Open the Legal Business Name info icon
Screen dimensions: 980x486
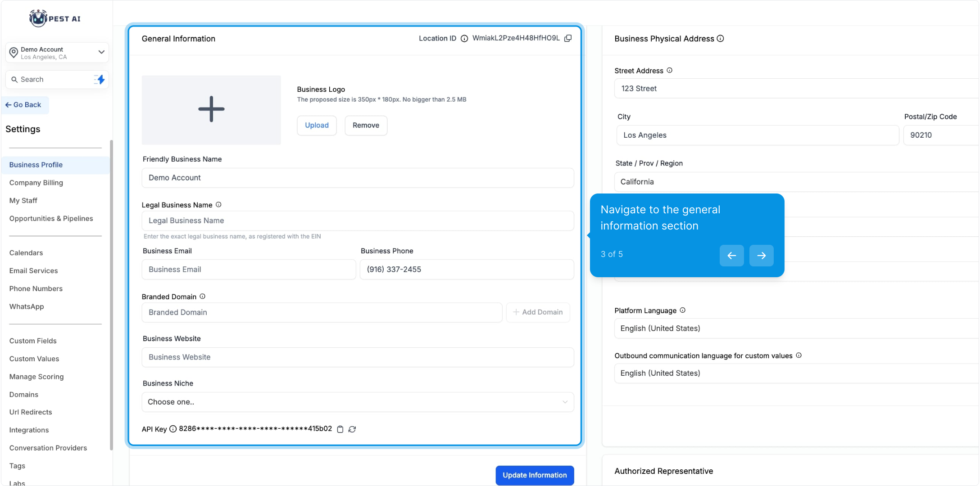click(x=218, y=205)
